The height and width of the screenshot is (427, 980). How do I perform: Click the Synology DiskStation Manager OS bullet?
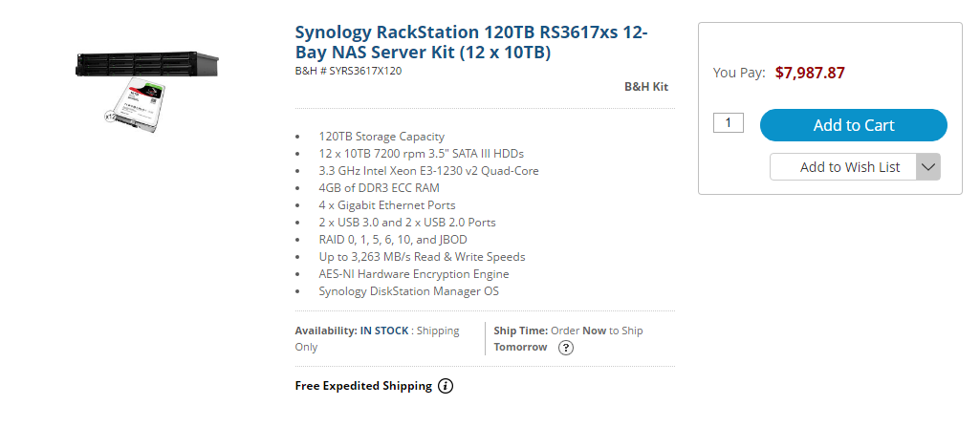[408, 291]
